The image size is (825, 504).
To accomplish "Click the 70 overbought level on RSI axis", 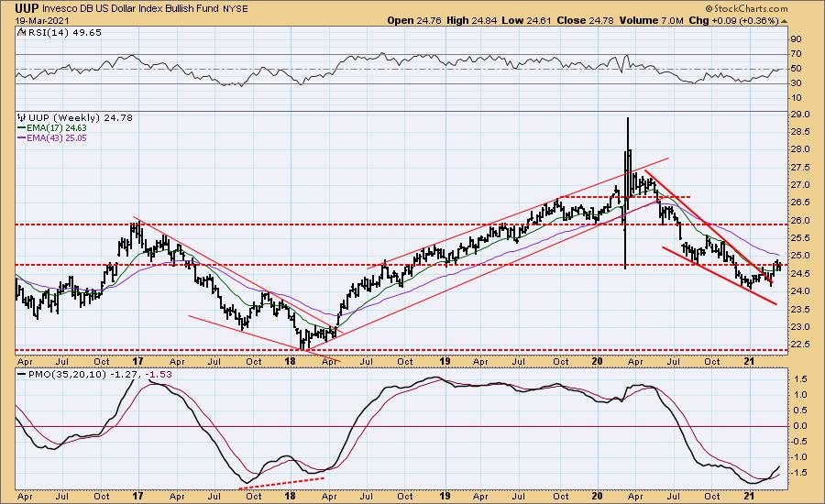I will click(796, 54).
